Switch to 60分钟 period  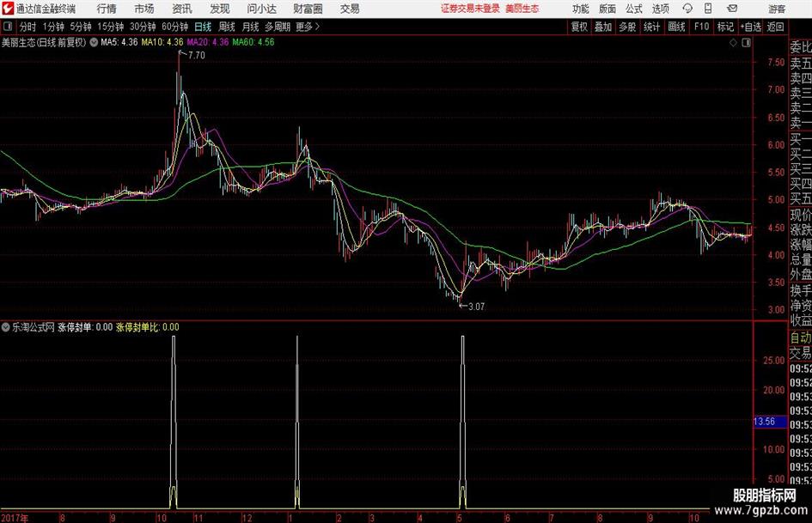(175, 27)
